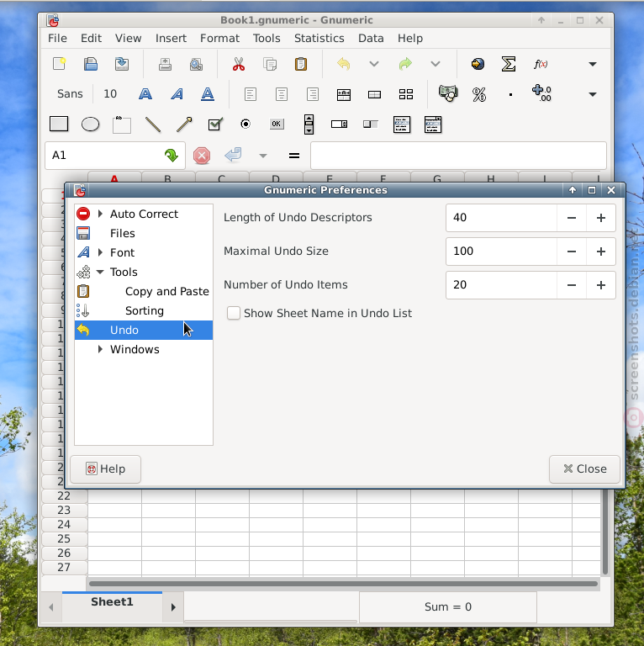Image resolution: width=644 pixels, height=646 pixels.
Task: Expand the Auto Correct tree node
Action: [x=100, y=214]
